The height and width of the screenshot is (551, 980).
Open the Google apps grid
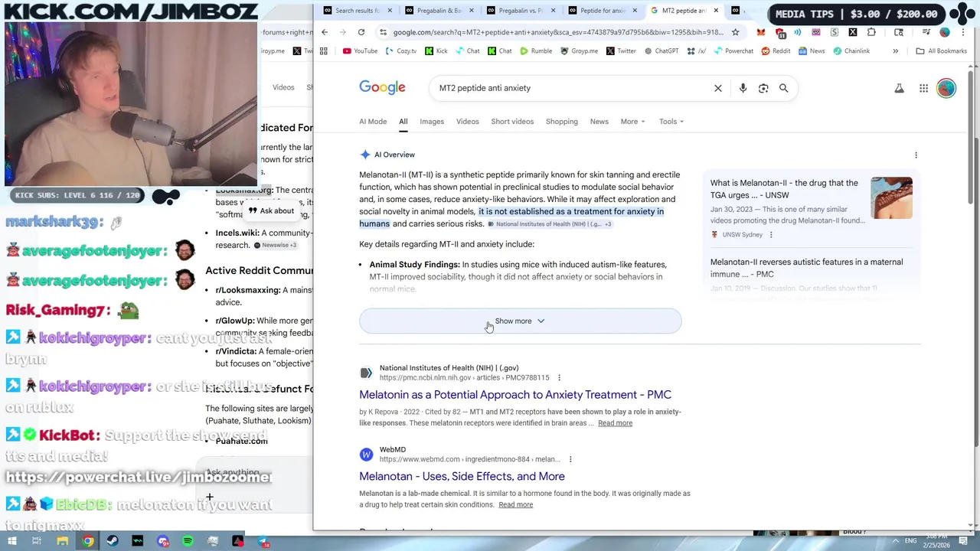[x=924, y=88]
